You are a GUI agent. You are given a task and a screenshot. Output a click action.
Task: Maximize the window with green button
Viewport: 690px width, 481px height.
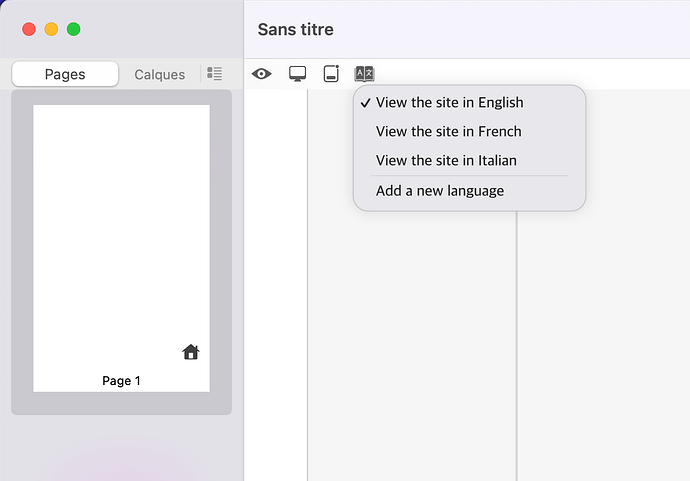point(73,29)
